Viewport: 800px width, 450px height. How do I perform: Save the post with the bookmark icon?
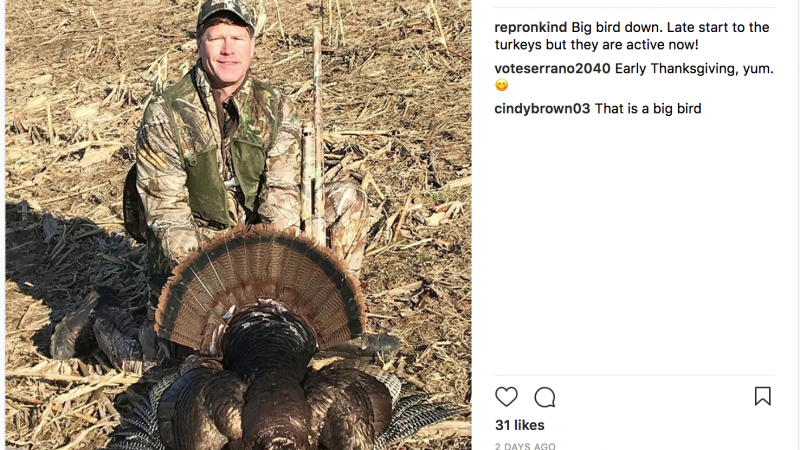point(763,396)
